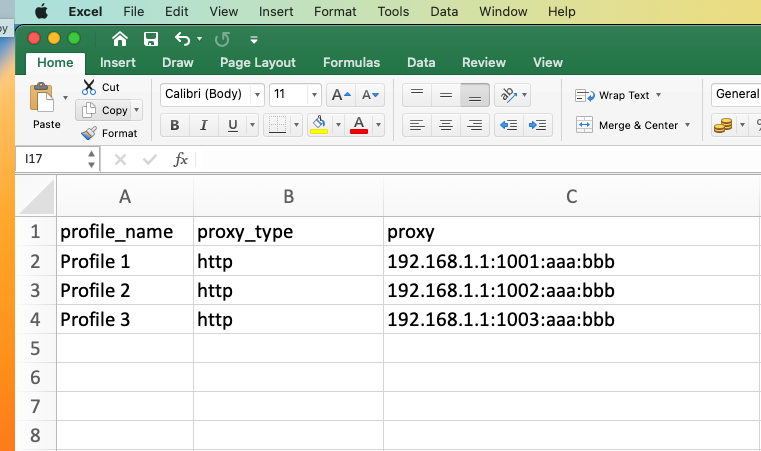761x451 pixels.
Task: Click the Name Box stepper arrows
Action: coord(91,159)
